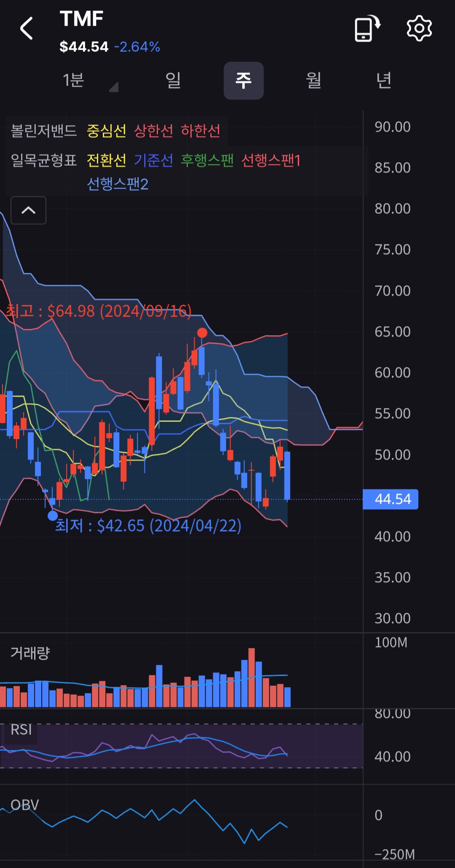The image size is (455, 868).
Task: Tap the OBV indicator panel label
Action: (24, 805)
